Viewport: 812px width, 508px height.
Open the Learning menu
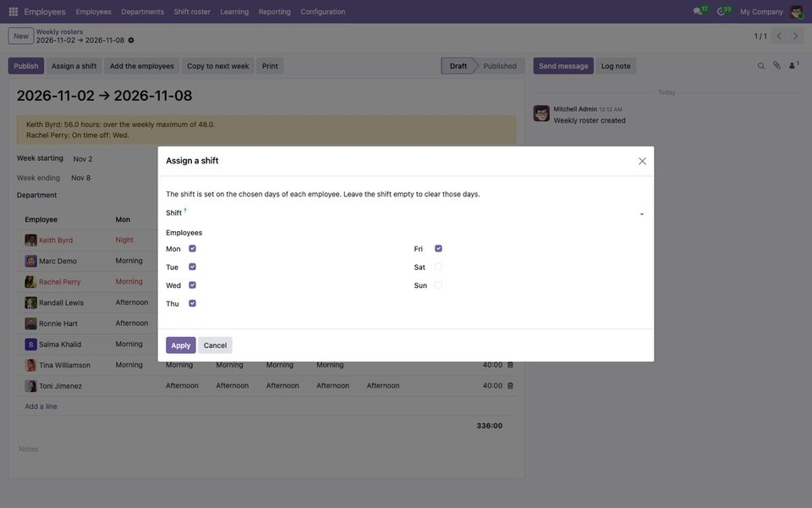tap(234, 11)
